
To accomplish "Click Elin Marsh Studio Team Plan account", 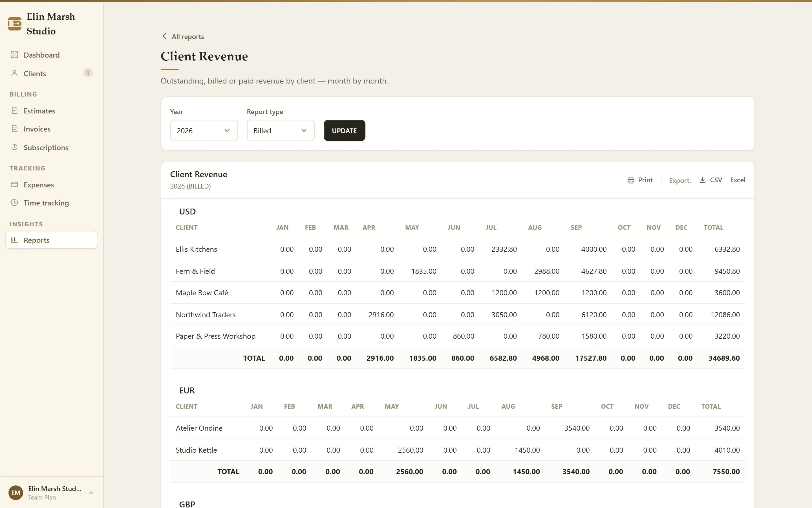I will (x=52, y=493).
